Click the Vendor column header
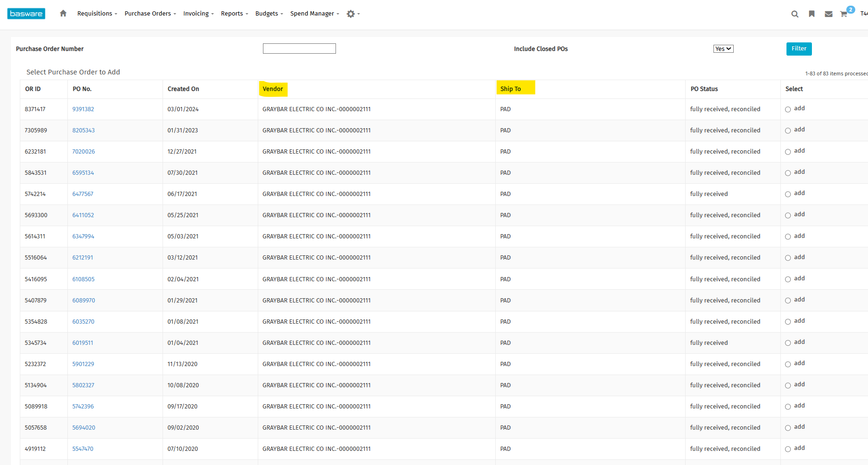The image size is (868, 465). [273, 89]
